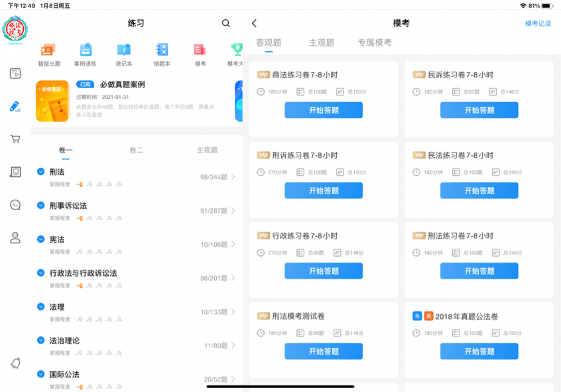561x392 pixels.
Task: Start answering 刑诉练习卷7-8小时
Action: [x=324, y=190]
